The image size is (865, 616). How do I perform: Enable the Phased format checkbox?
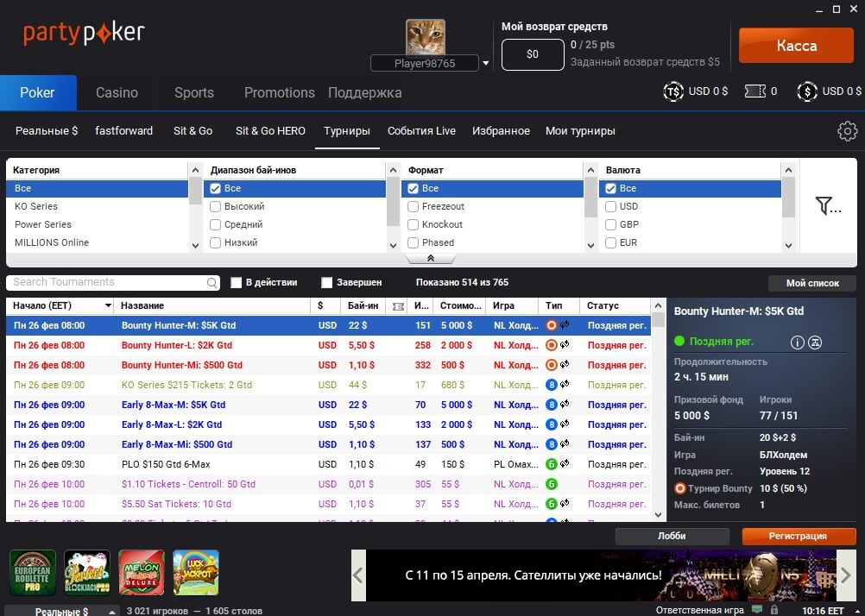[x=413, y=242]
